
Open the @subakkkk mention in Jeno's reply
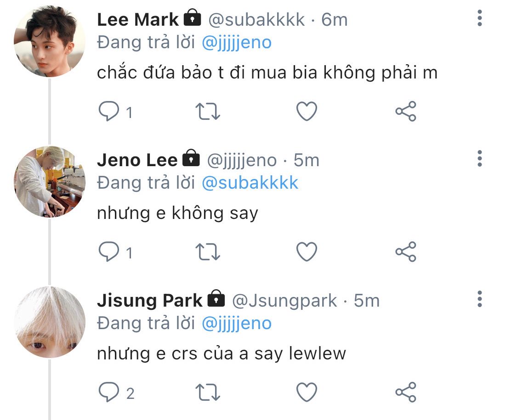point(250,183)
